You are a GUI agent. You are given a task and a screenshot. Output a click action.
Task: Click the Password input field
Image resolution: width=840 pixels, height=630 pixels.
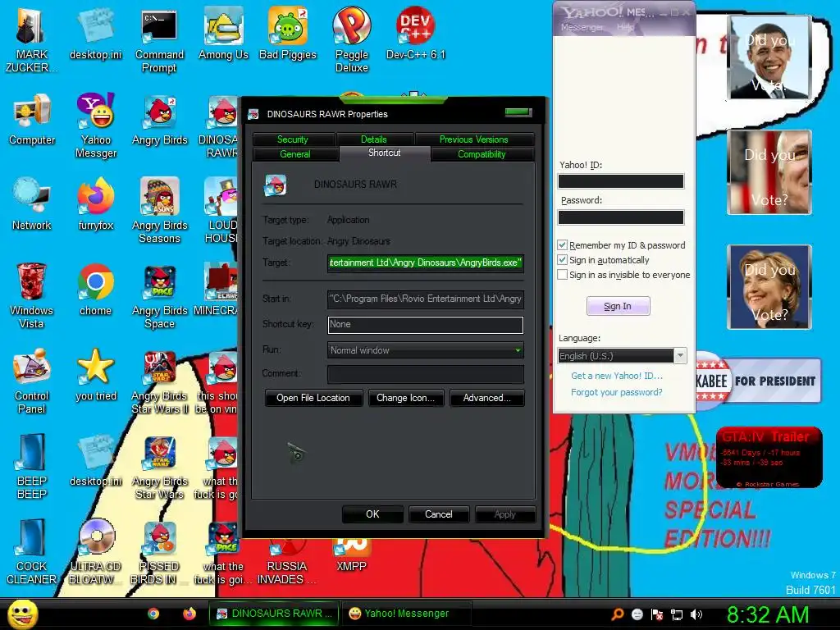621,217
